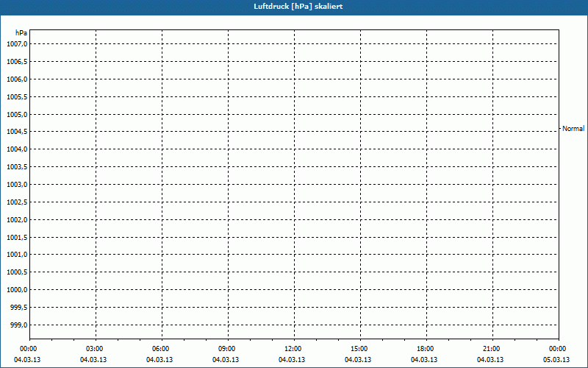Select the 'hPa' unit label on y-axis

pos(21,33)
